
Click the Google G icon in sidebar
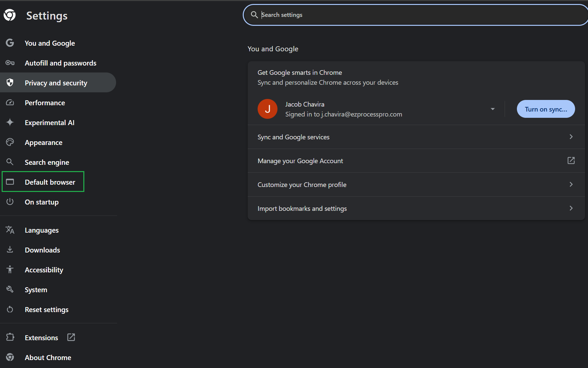10,43
